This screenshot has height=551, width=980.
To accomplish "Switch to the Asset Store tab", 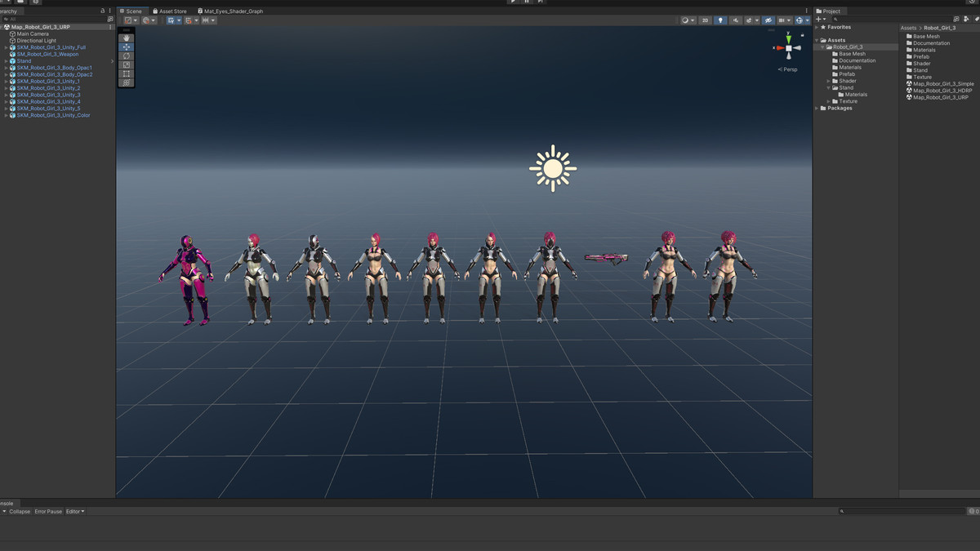I will tap(172, 11).
